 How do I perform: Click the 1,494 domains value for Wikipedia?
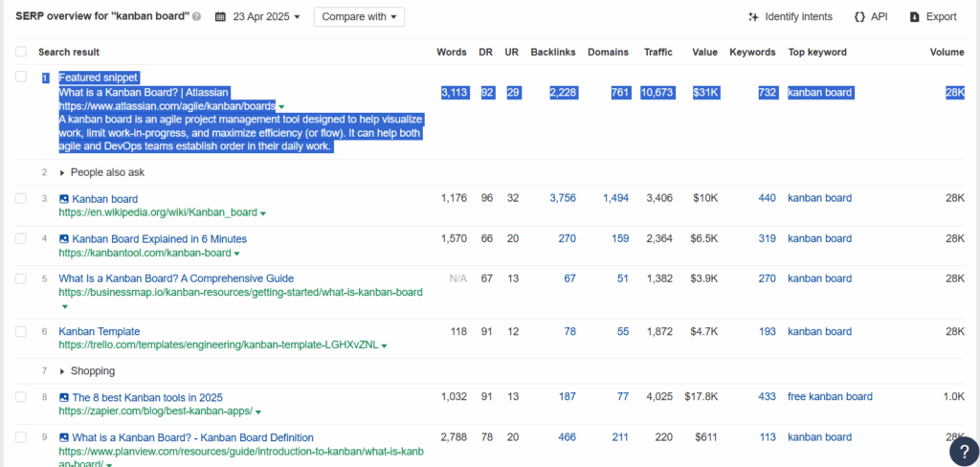[615, 198]
